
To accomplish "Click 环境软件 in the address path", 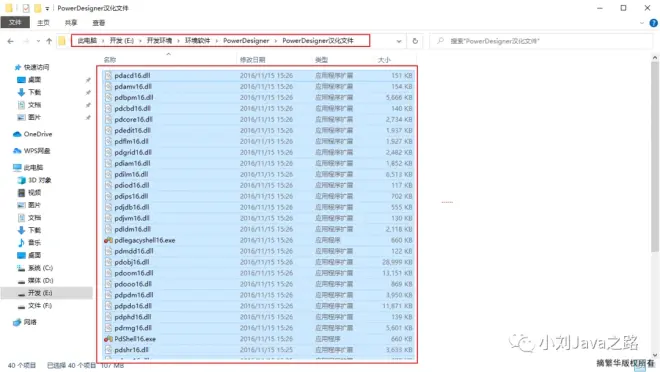I will click(197, 40).
